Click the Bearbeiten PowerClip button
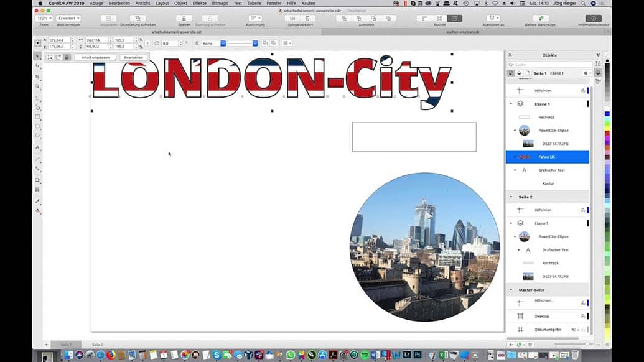644x362 pixels. tap(134, 57)
